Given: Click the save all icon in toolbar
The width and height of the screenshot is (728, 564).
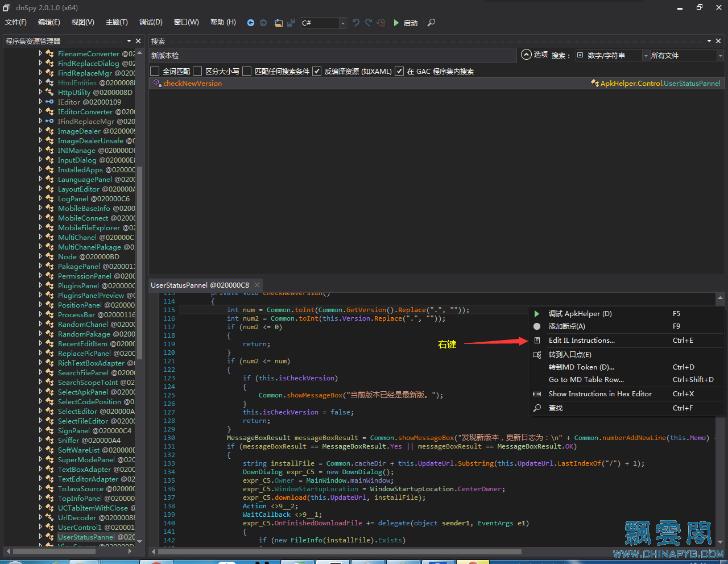Looking at the screenshot, I should pos(291,23).
